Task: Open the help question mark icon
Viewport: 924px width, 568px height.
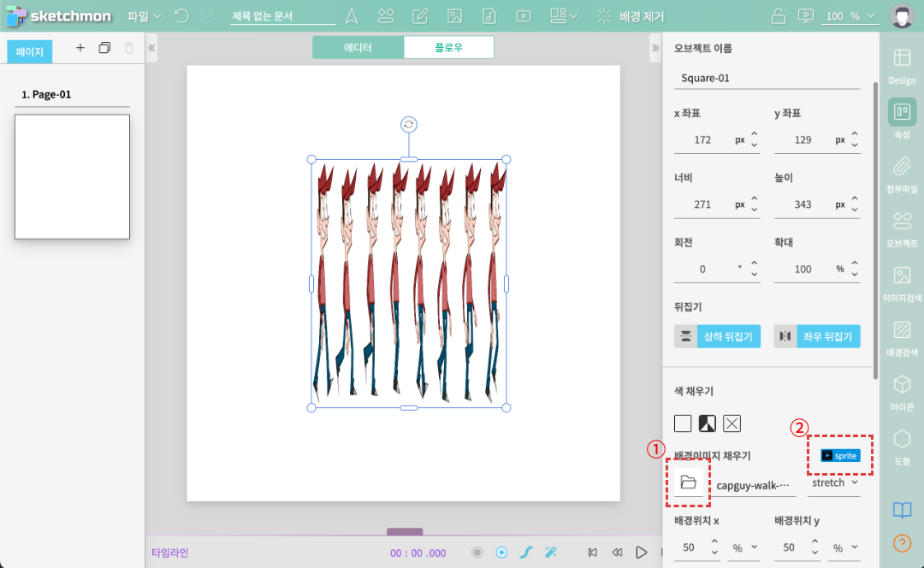Action: [903, 542]
